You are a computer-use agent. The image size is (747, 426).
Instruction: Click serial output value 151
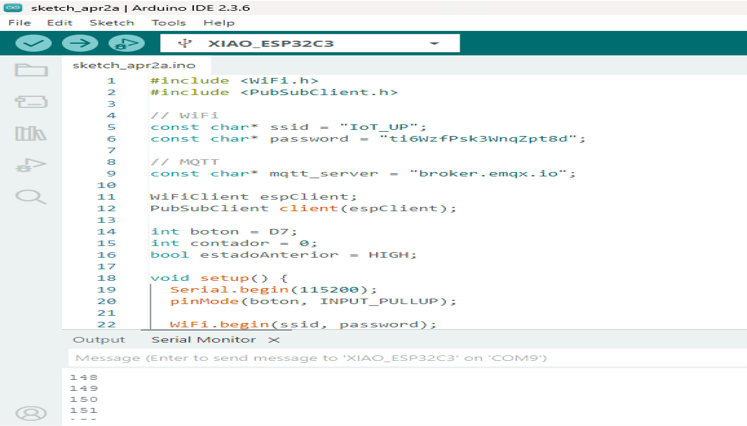83,410
